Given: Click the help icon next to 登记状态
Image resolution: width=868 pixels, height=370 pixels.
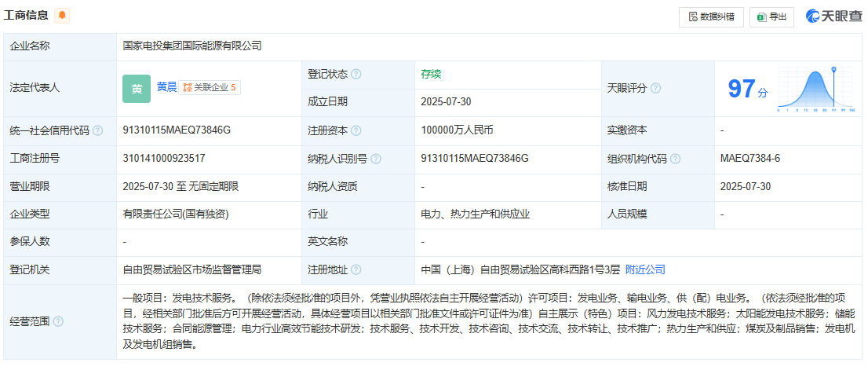Looking at the screenshot, I should point(356,74).
